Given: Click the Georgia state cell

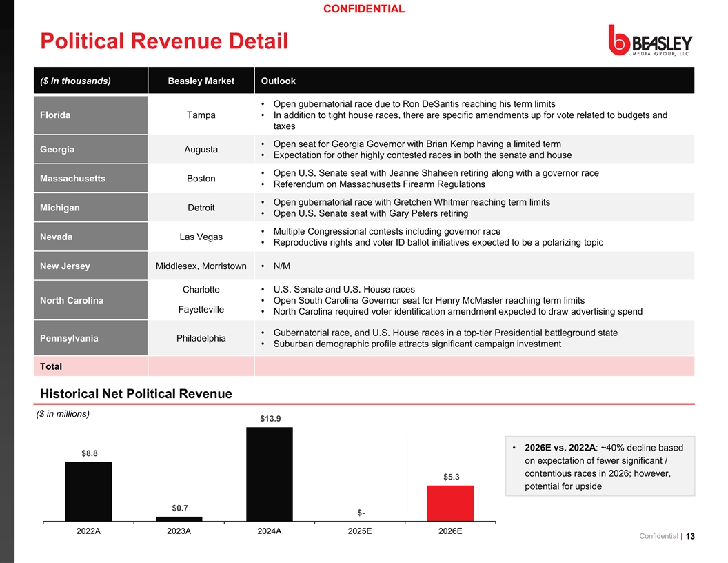Looking at the screenshot, I should click(90, 149).
